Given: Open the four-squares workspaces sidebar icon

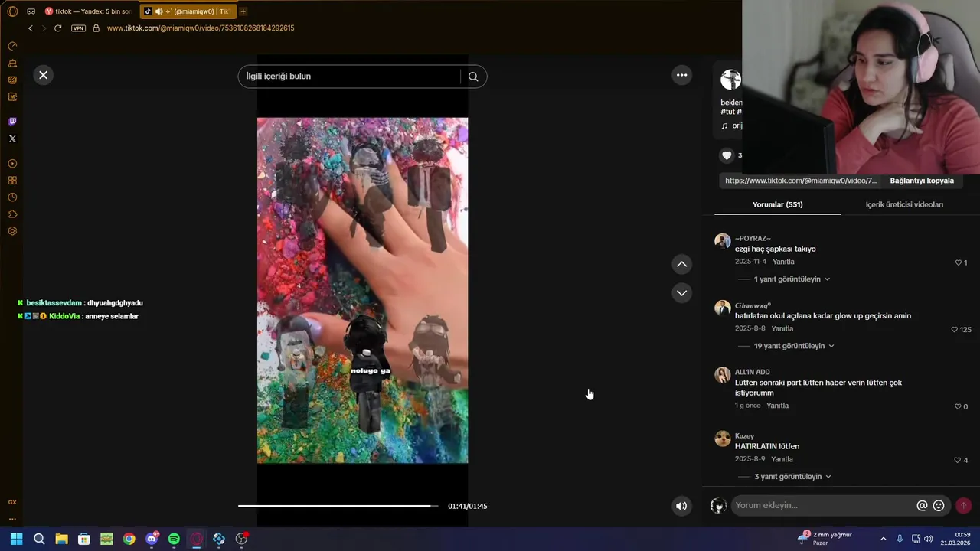Looking at the screenshot, I should (x=12, y=181).
